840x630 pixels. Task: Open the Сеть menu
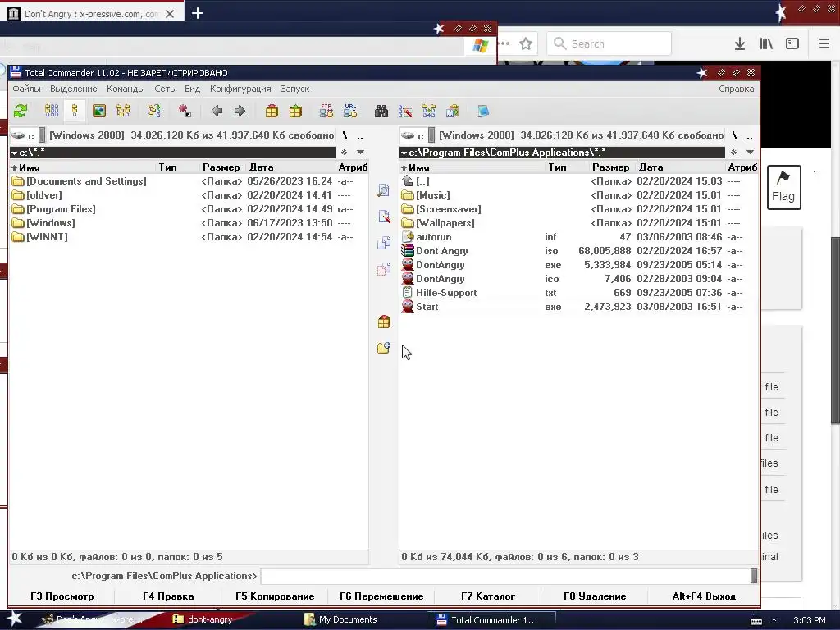164,89
